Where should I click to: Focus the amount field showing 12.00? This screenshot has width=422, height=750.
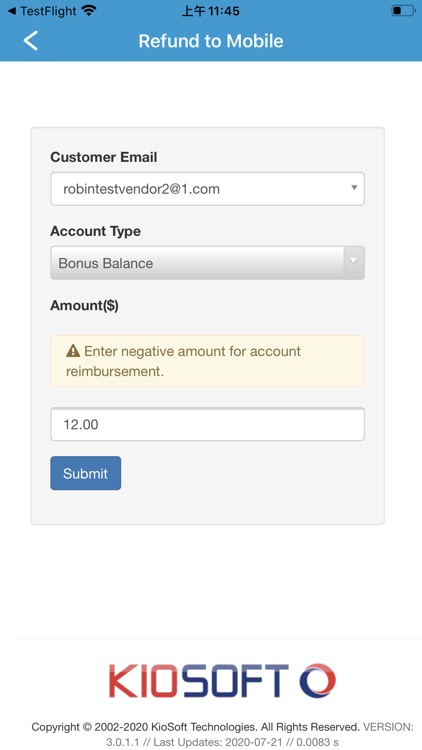pyautogui.click(x=208, y=424)
